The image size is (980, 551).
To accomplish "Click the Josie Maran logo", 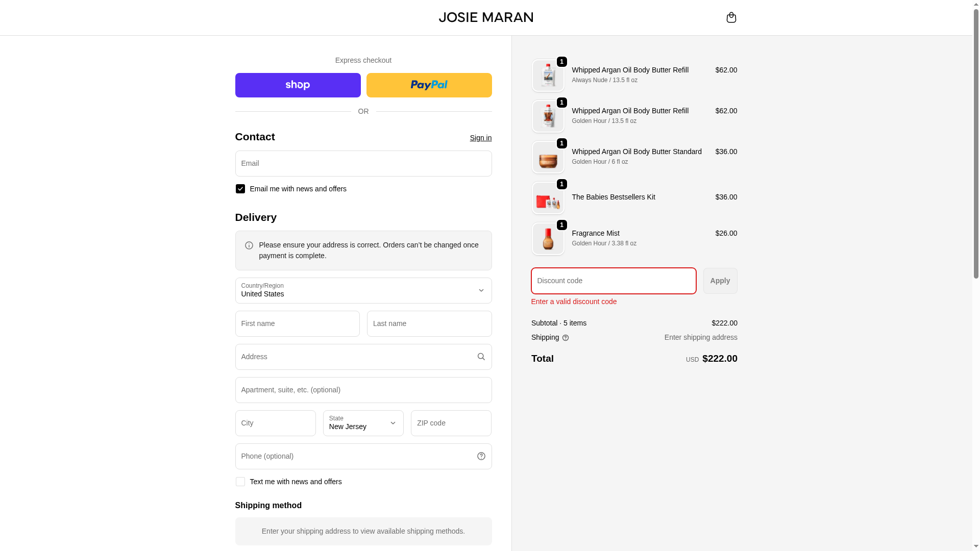I will [x=485, y=17].
